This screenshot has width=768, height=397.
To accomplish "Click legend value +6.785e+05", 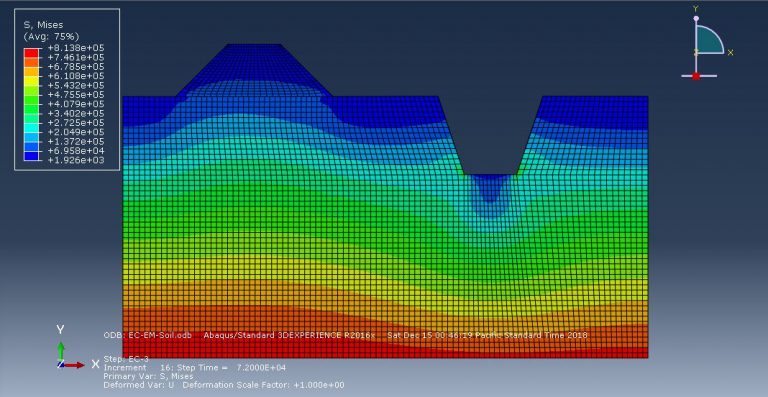I will (x=75, y=67).
